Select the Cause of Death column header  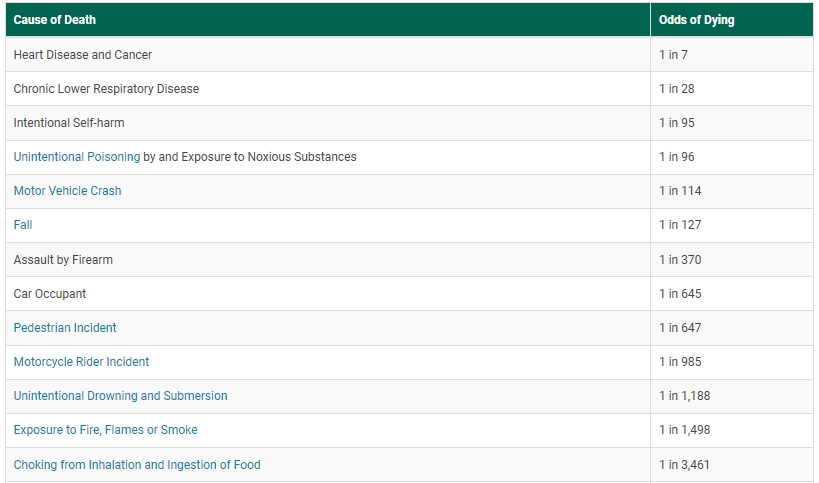click(x=328, y=20)
